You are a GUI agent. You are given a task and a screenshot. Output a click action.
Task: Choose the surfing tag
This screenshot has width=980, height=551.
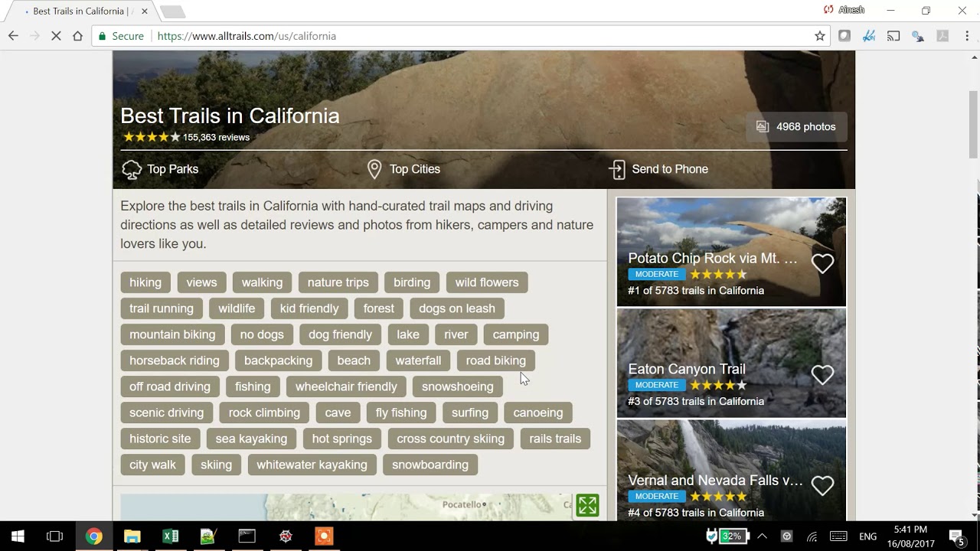(470, 412)
